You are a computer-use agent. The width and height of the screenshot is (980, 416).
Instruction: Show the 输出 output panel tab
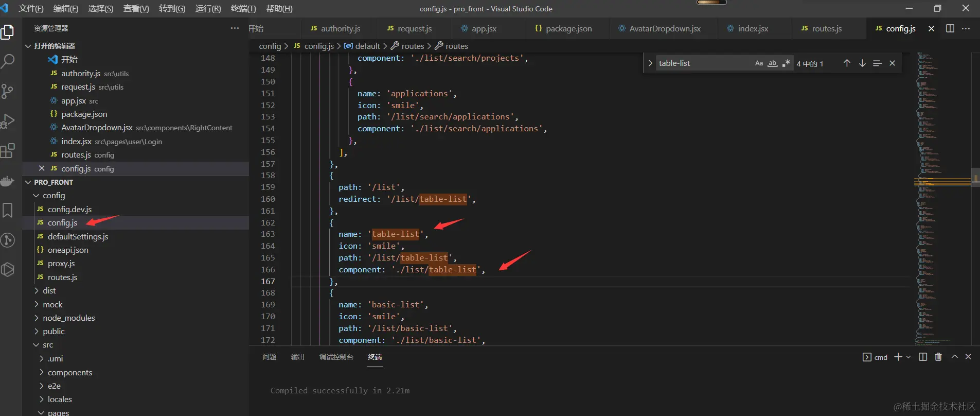pos(297,357)
